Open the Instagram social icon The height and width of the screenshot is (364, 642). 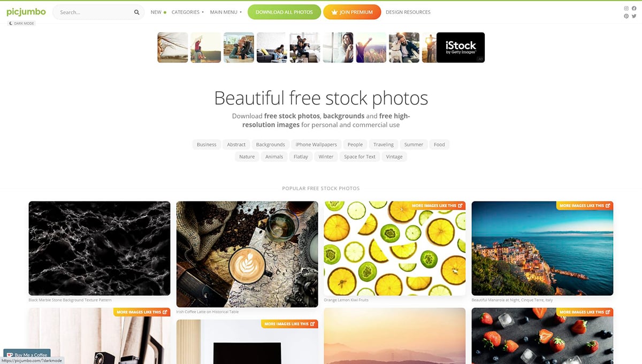click(626, 9)
